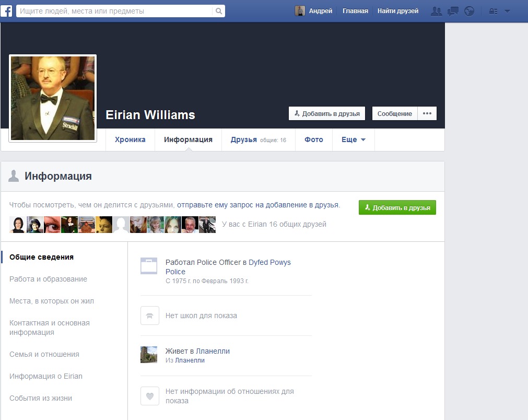Viewport: 528px width, 420px height.
Task: Select Контактная и основная информация item
Action: pos(50,328)
